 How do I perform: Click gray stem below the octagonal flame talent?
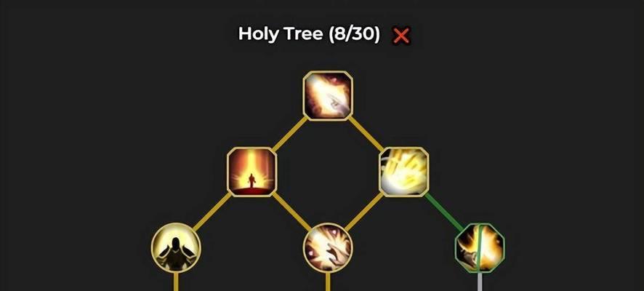pyautogui.click(x=480, y=282)
